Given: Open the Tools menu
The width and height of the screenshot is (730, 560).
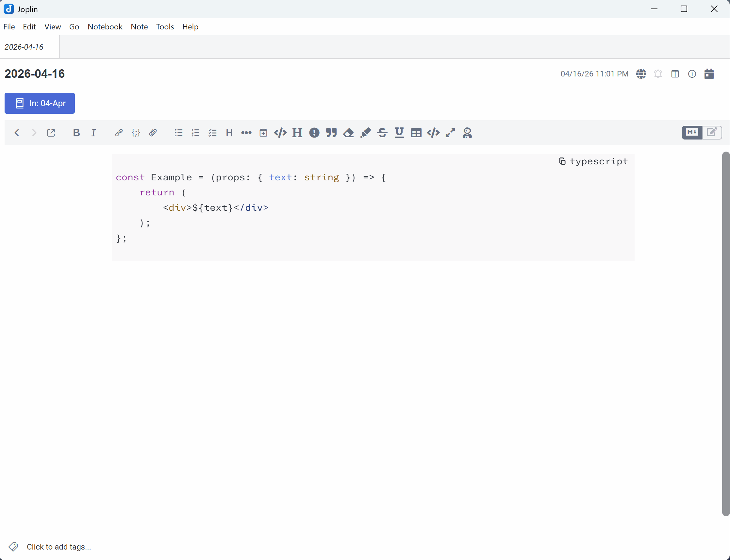Looking at the screenshot, I should (165, 27).
